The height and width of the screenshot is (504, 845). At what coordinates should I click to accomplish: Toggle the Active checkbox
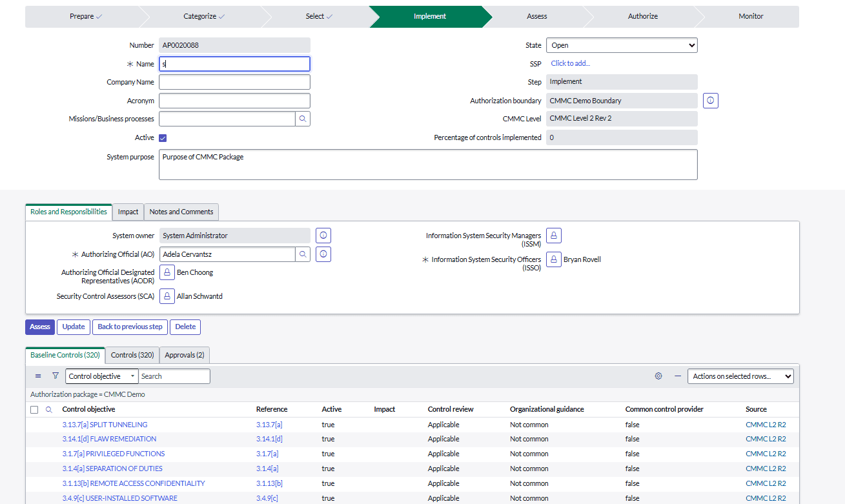point(163,137)
